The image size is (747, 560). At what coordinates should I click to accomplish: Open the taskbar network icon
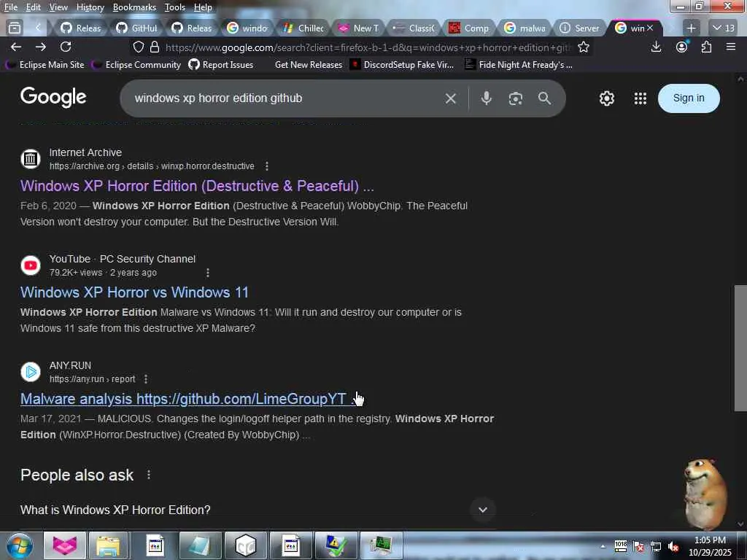point(656,547)
